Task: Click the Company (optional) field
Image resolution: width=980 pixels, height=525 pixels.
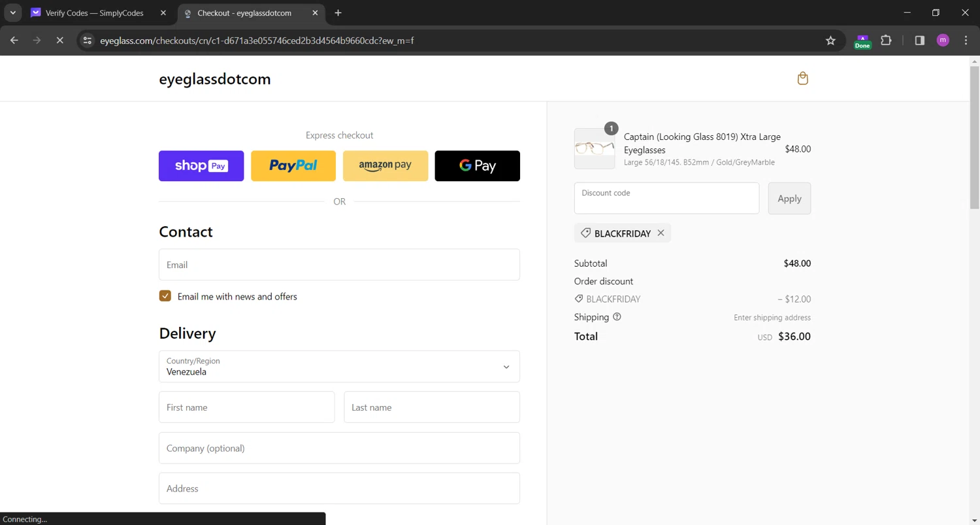Action: coord(339,448)
